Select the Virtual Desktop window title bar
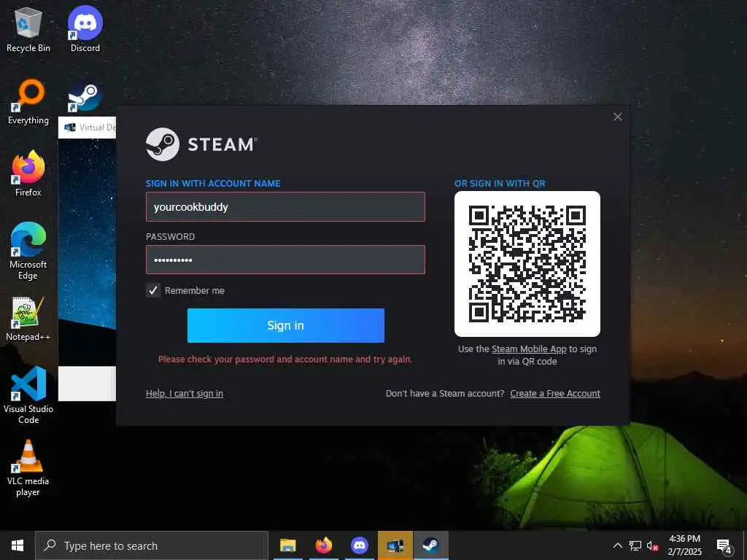The height and width of the screenshot is (560, 747). (x=88, y=128)
